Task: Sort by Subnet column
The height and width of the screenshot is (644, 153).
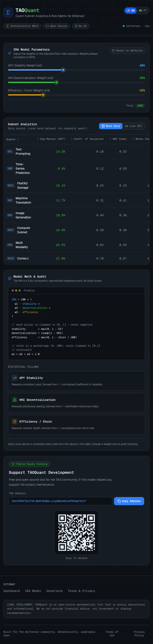Action: [12, 139]
